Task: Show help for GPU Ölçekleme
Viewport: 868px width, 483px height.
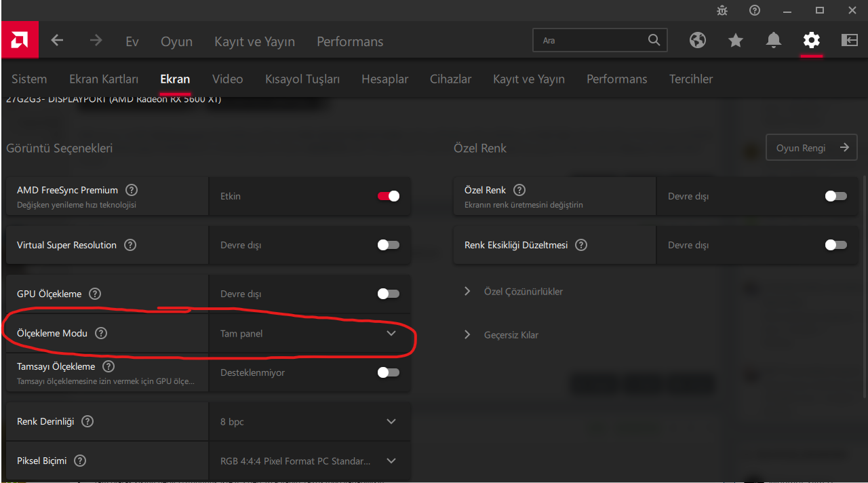Action: [x=95, y=294]
